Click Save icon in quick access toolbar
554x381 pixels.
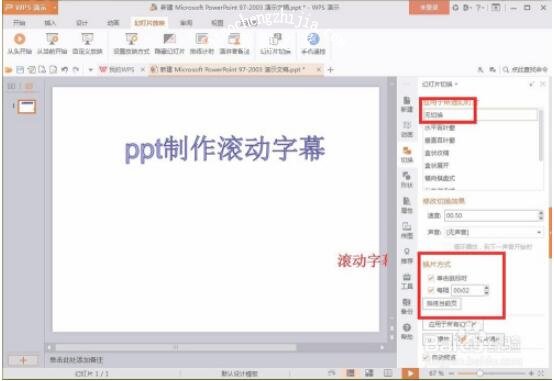point(20,70)
